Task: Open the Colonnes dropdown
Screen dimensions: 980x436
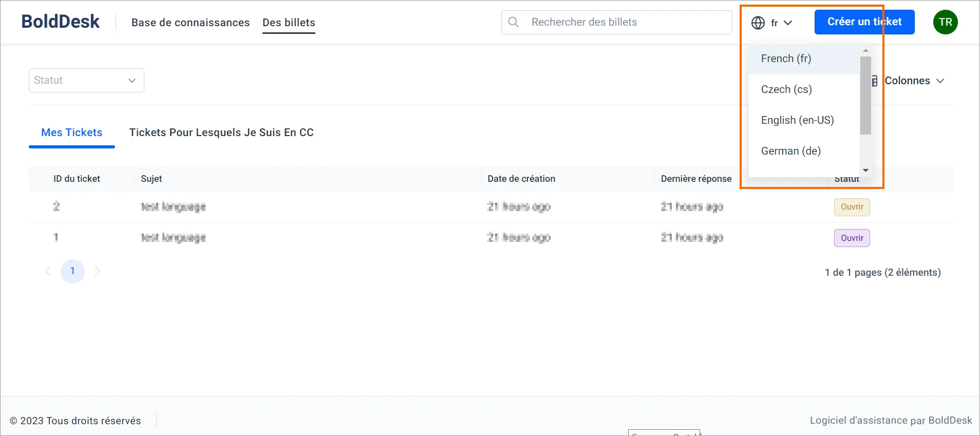Action: [x=908, y=81]
